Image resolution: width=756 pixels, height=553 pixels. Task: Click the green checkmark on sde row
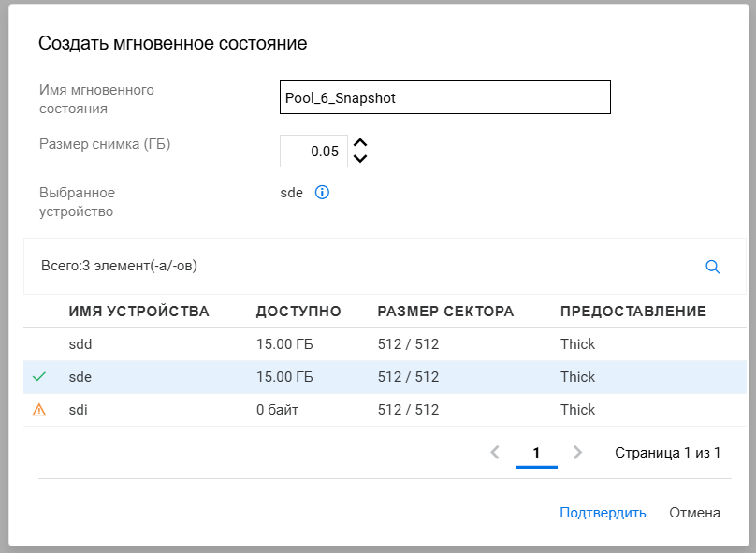click(x=38, y=377)
